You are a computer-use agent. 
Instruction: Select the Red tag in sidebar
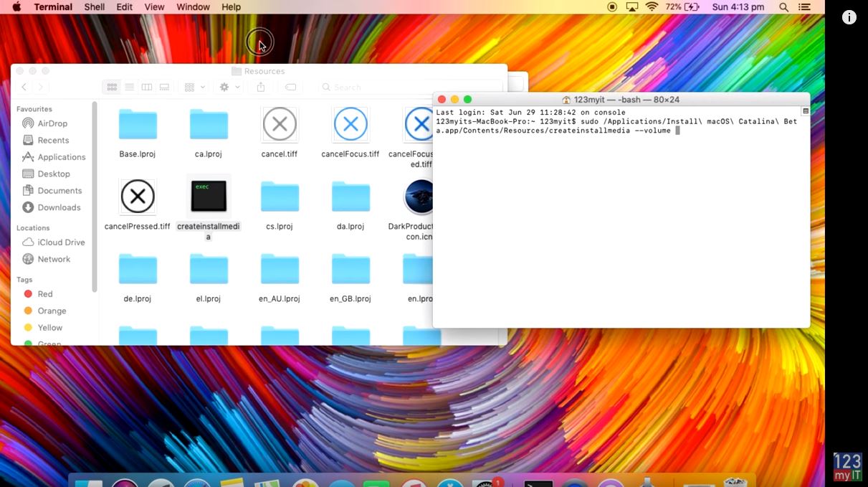coord(44,294)
